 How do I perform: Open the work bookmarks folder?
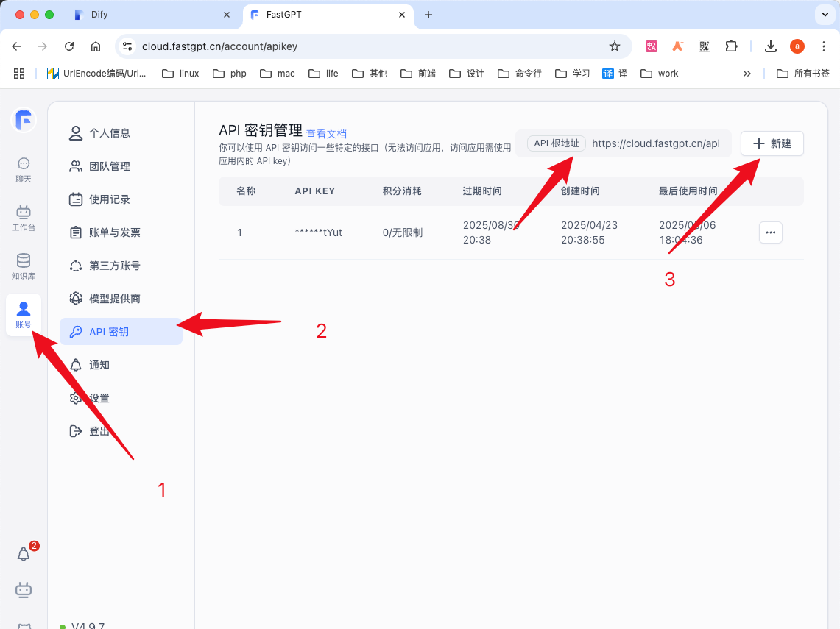[660, 74]
